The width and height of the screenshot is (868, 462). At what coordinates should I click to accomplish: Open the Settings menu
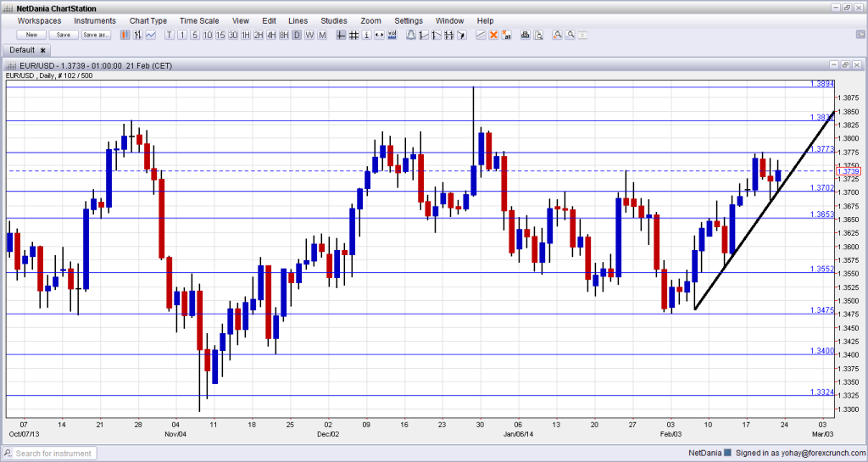409,20
